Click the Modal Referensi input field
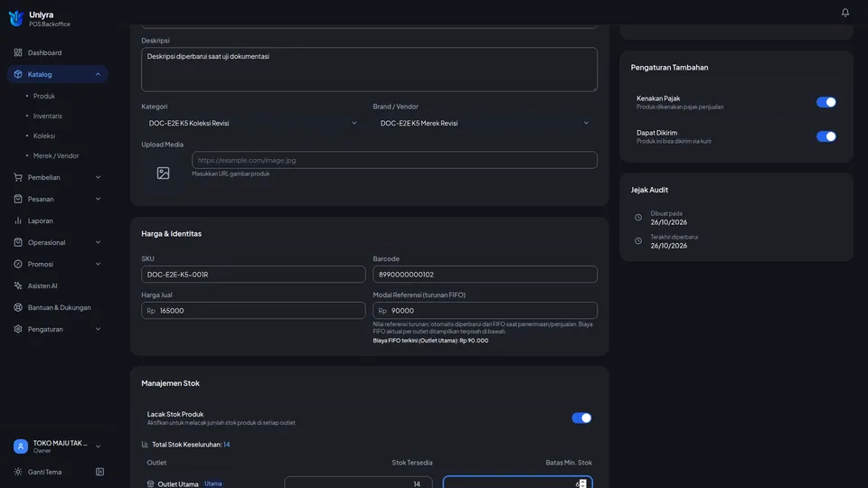 click(485, 310)
